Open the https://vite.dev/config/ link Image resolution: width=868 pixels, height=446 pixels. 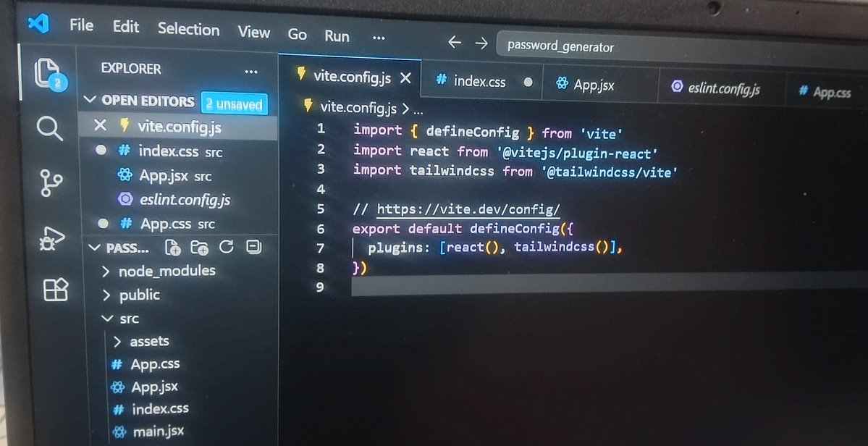[x=468, y=210]
